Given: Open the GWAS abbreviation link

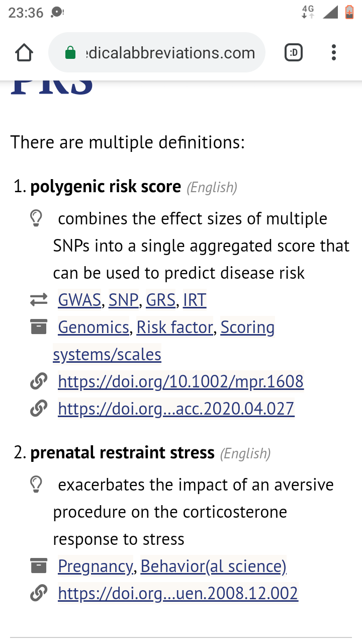Looking at the screenshot, I should tap(79, 300).
